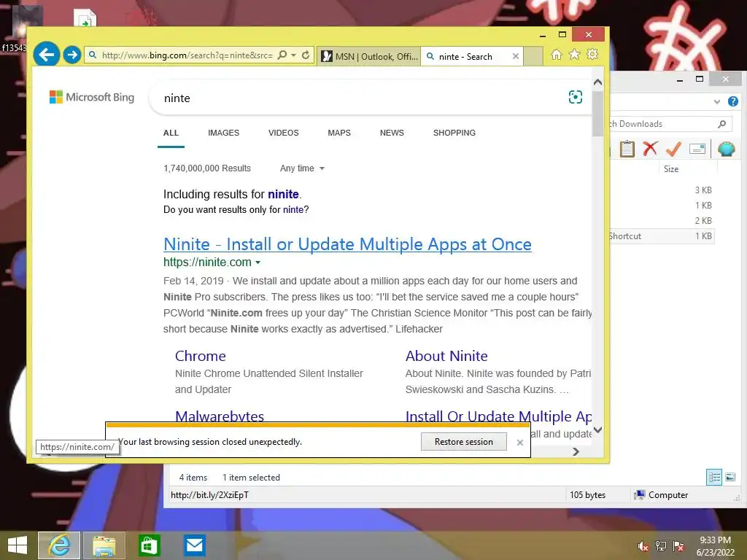Open the IE Home button

click(x=557, y=54)
